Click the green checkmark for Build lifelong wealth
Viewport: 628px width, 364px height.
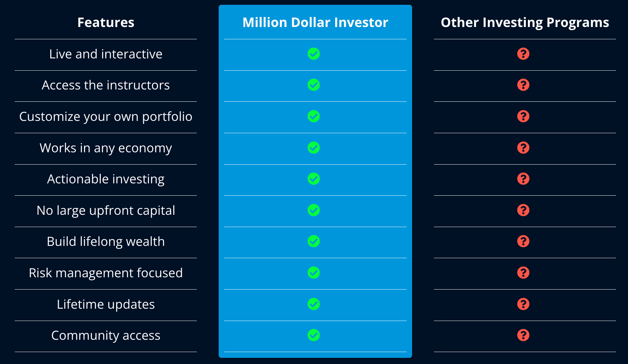[313, 241]
